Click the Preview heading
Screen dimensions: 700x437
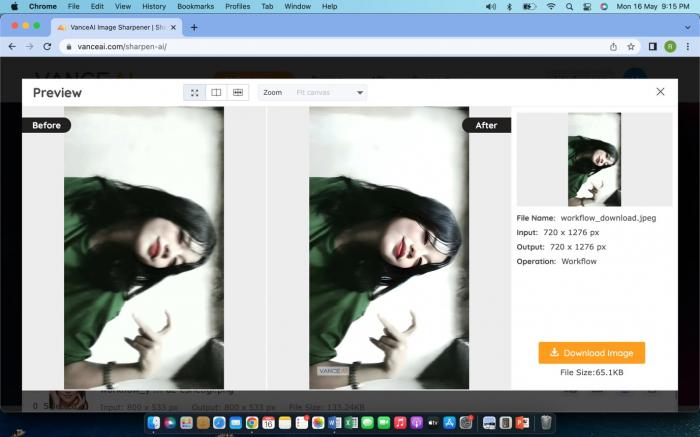coord(57,93)
